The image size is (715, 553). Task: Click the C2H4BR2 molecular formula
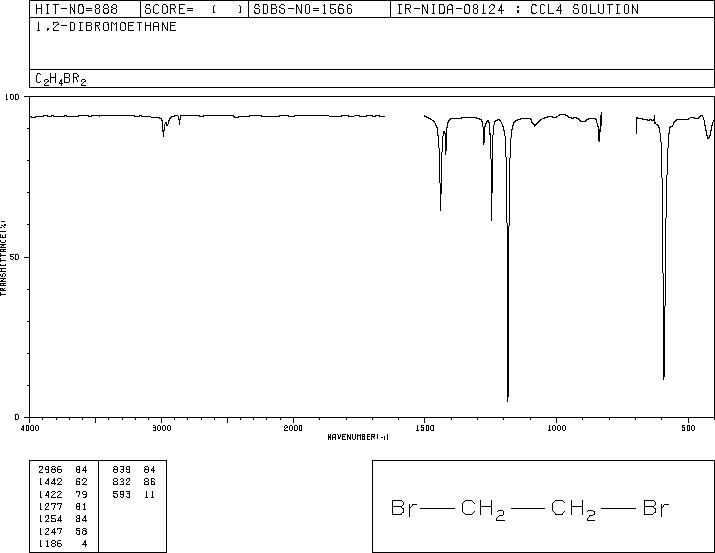click(61, 79)
